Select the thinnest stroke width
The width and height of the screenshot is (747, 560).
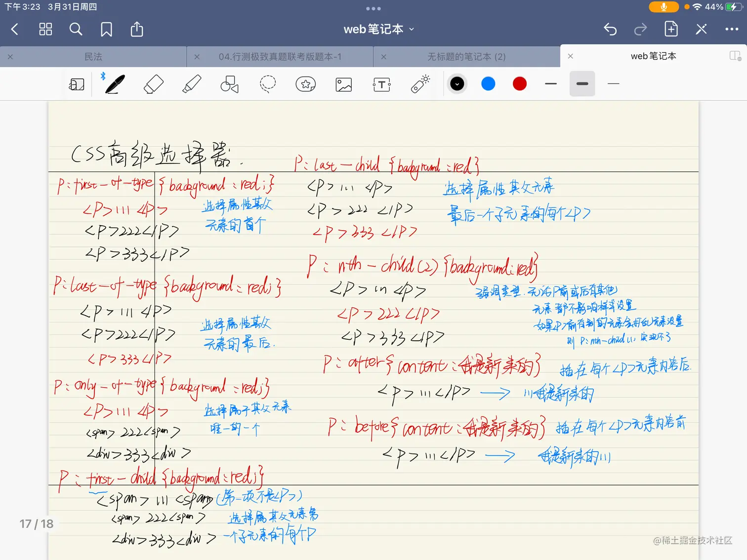(614, 84)
